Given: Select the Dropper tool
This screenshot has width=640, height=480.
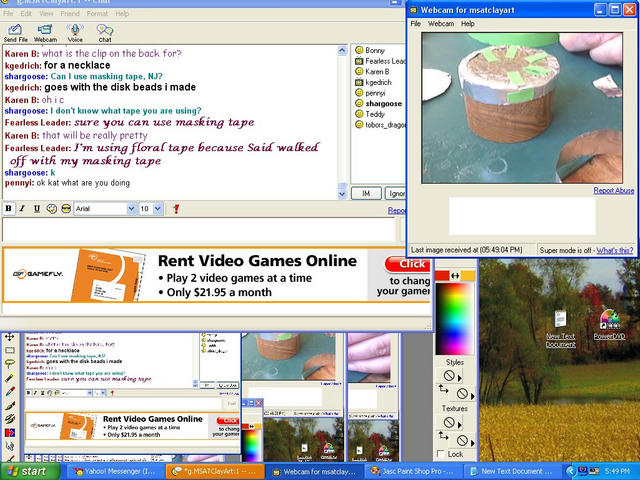Looking at the screenshot, I should [9, 391].
